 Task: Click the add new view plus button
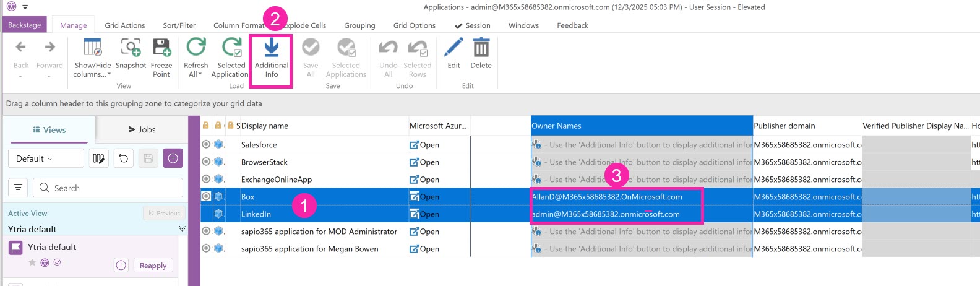173,158
